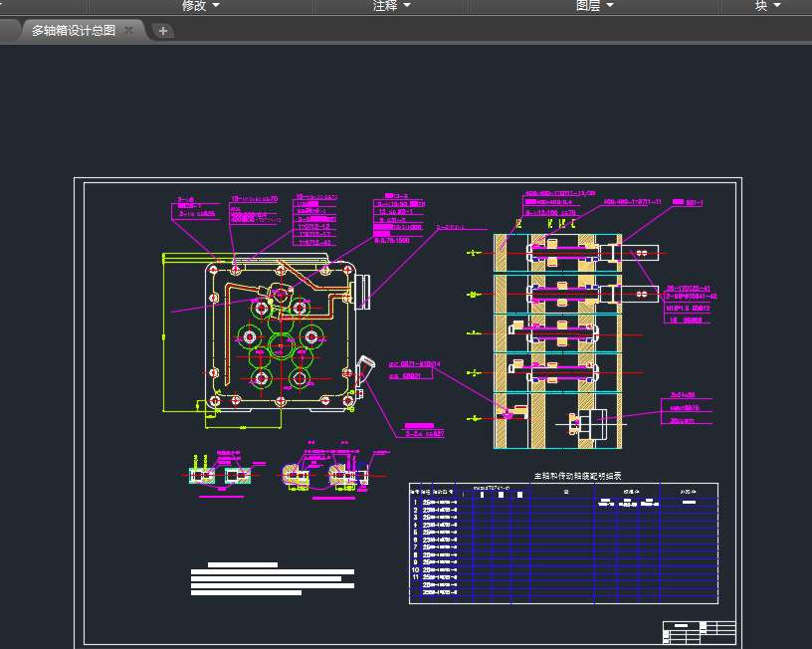The image size is (812, 649).
Task: Select row 1 in the assembly table
Action: 563,502
